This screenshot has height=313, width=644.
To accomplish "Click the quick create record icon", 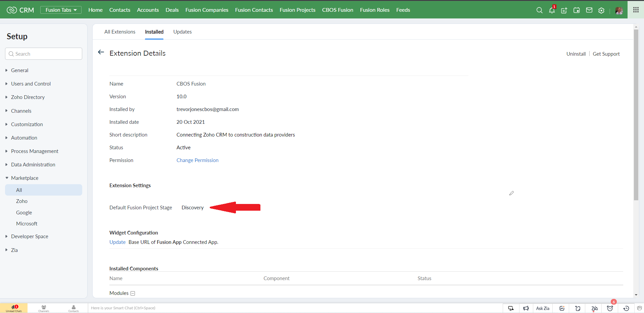I will (564, 10).
